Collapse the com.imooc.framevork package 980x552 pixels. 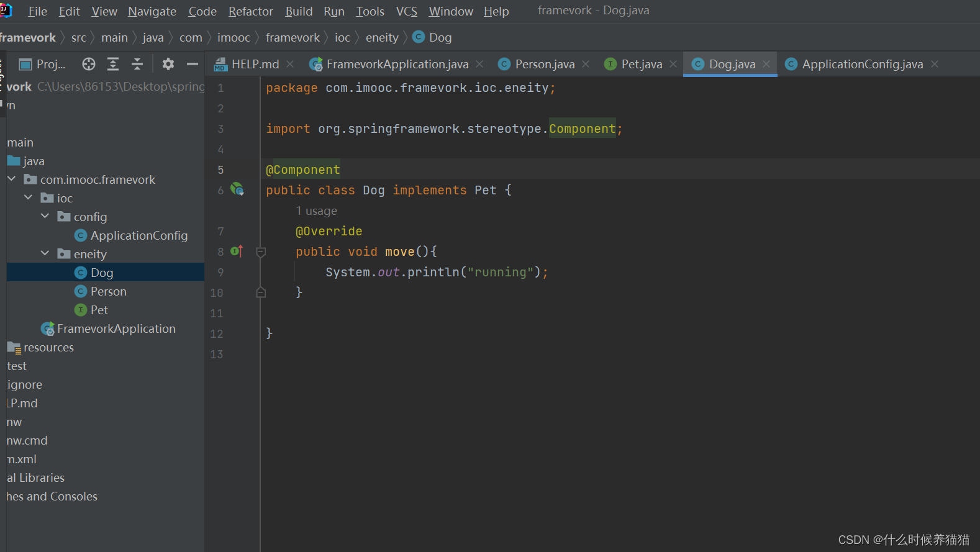pos(12,179)
